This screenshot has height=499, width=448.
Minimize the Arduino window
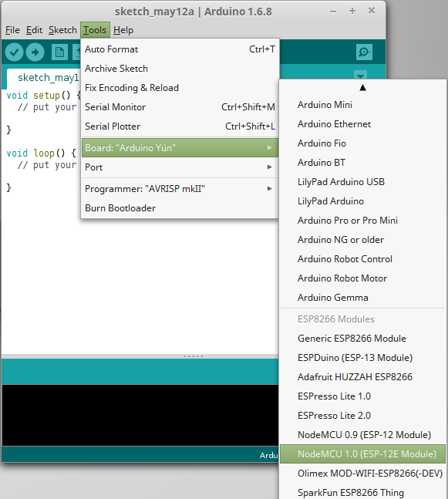(333, 12)
